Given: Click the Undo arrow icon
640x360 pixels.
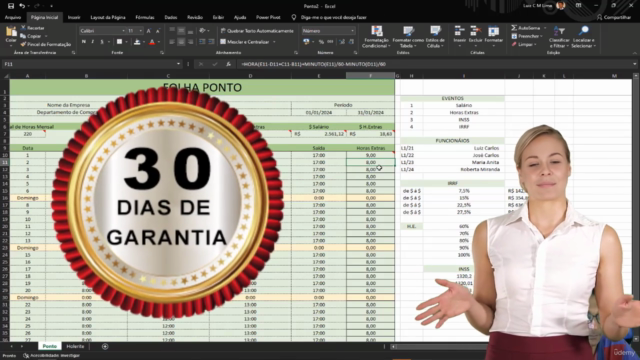Looking at the screenshot, I should (x=22, y=6).
